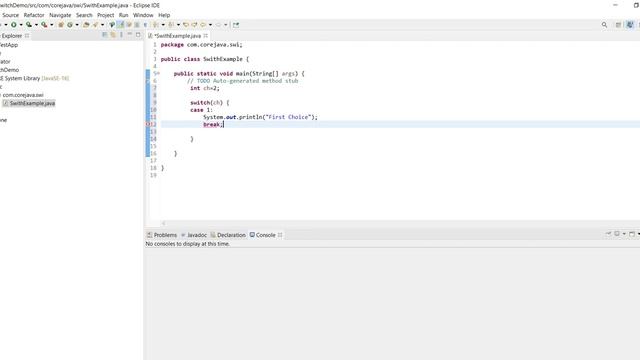Screen dimensions: 640x360
Task: Click the Next Annotation toolbar icon
Action: point(155,25)
